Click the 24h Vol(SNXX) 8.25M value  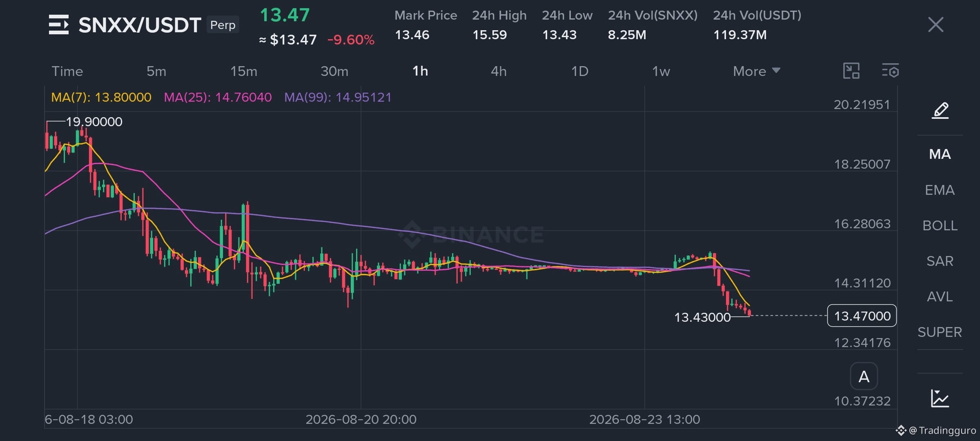click(627, 35)
